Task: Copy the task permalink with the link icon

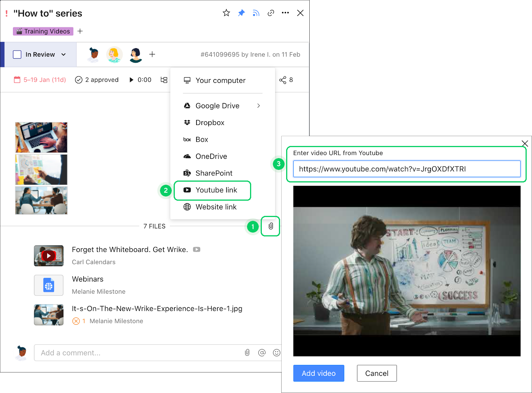Action: coord(271,13)
